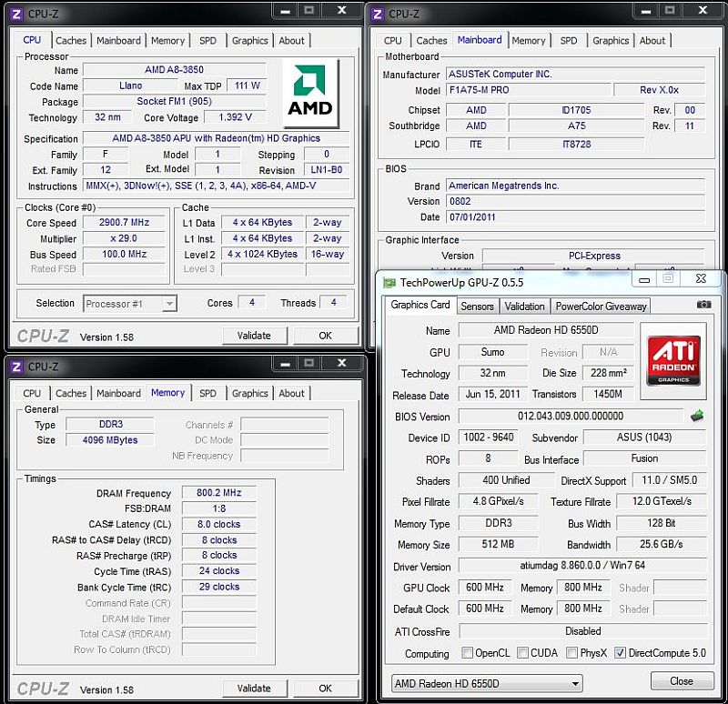This screenshot has height=704, width=728.
Task: Click the GPU-Z Name field AMD Radeon HD 6550D
Action: pos(546,330)
